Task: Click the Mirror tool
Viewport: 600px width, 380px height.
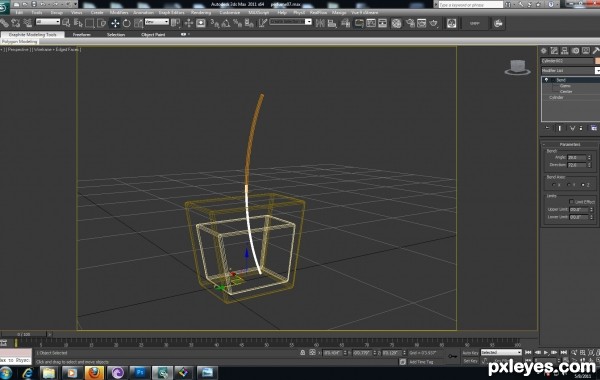Action: [x=320, y=23]
